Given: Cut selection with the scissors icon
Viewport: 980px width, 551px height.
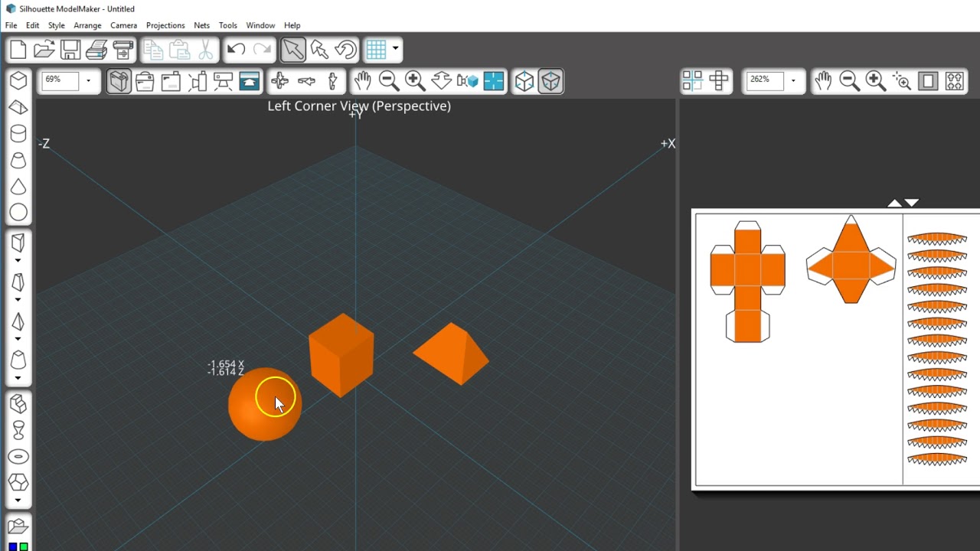Looking at the screenshot, I should tap(206, 50).
